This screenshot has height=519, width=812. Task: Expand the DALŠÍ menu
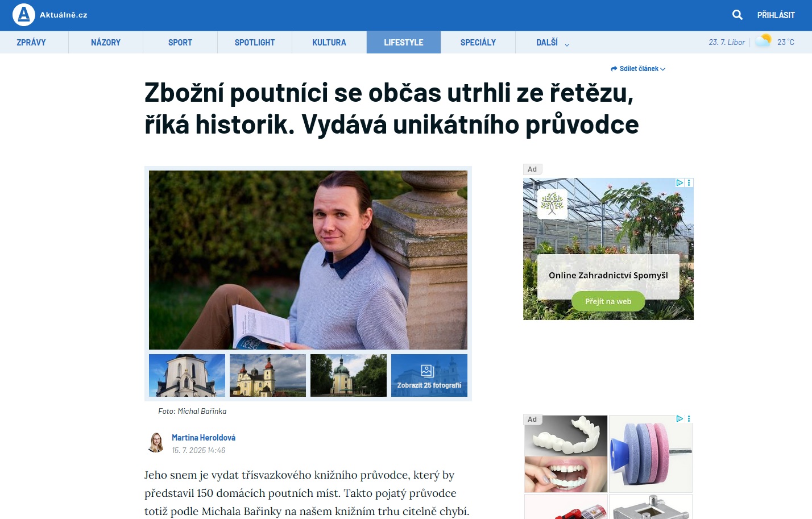[552, 43]
